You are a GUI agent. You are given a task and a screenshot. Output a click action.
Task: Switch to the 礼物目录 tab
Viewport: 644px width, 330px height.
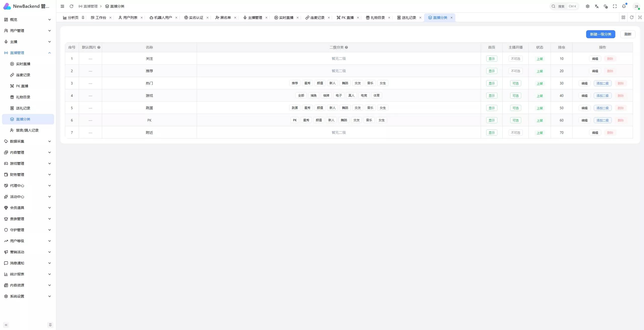375,18
